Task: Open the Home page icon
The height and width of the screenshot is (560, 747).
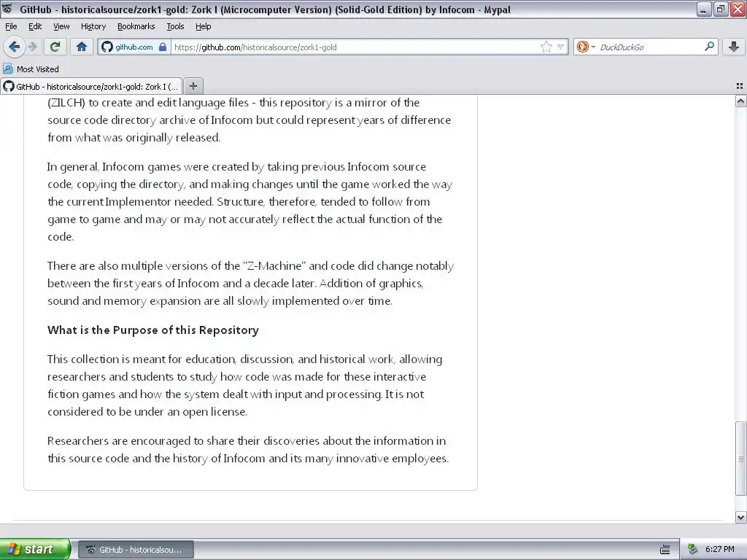Action: pyautogui.click(x=82, y=47)
